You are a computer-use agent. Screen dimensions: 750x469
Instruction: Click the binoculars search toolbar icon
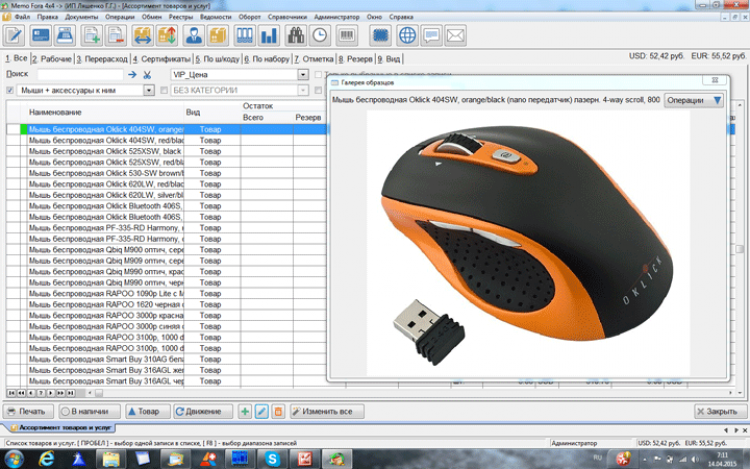296,36
